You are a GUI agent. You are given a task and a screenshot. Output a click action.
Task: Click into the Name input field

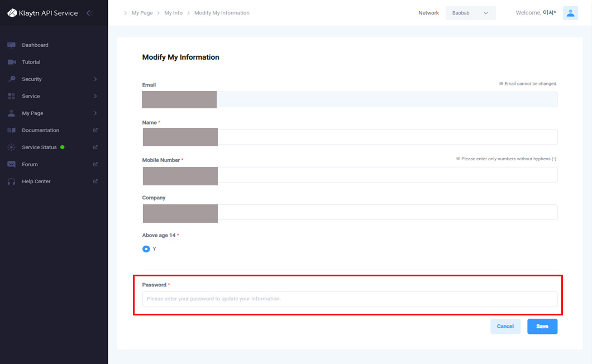point(350,137)
